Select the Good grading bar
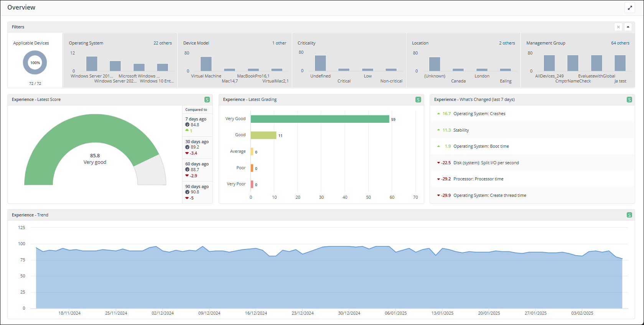Viewport: 644px width, 325px height. pos(263,135)
